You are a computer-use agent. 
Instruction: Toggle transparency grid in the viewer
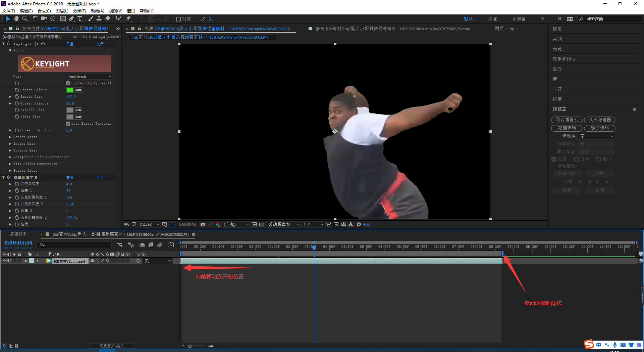(x=262, y=224)
